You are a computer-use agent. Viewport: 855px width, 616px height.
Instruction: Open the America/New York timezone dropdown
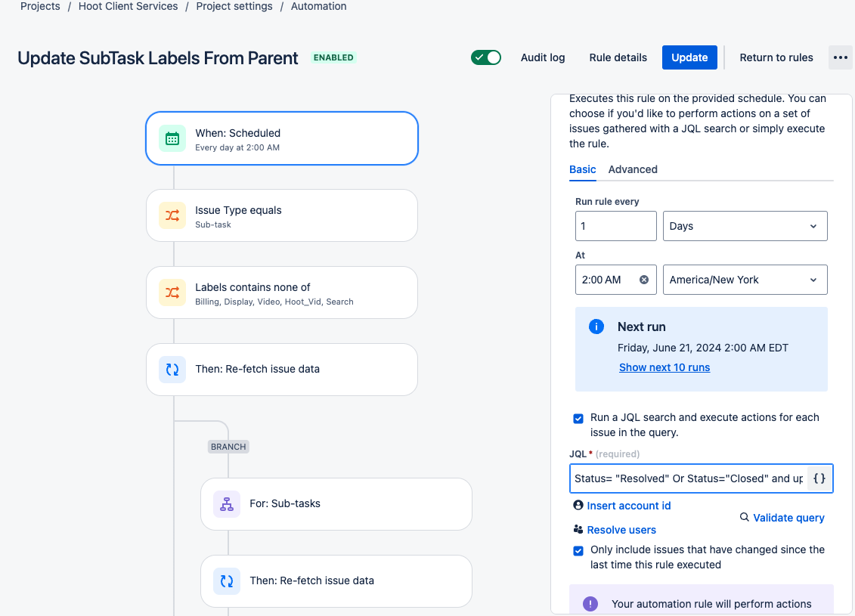coord(745,280)
